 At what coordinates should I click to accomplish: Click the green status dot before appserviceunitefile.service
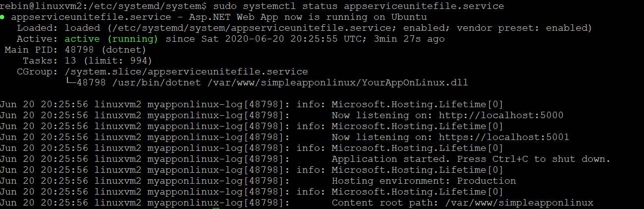pos(3,17)
